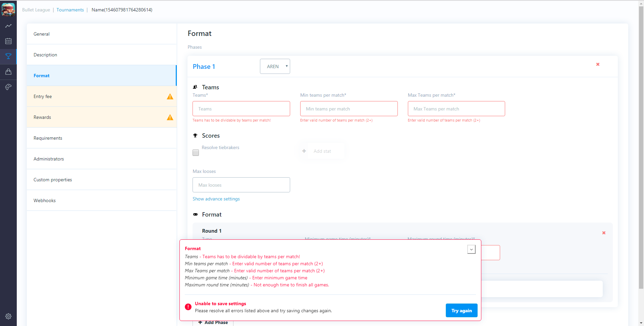Click the Try again button
644x326 pixels.
(x=462, y=311)
